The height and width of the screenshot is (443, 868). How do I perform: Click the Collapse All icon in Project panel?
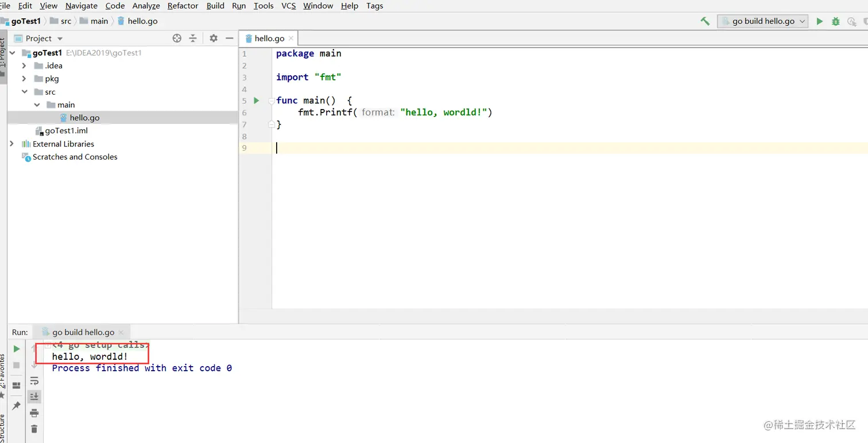click(x=193, y=38)
